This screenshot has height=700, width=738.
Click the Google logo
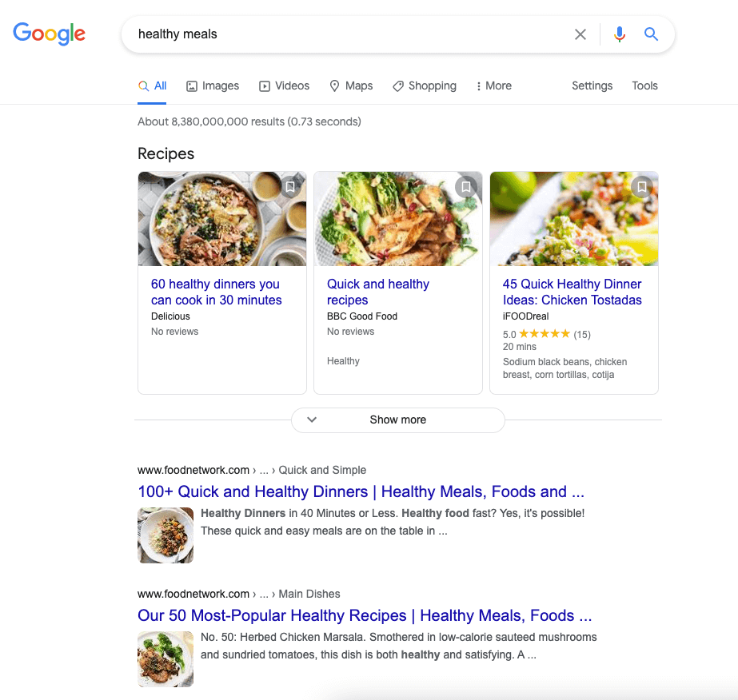[x=50, y=34]
